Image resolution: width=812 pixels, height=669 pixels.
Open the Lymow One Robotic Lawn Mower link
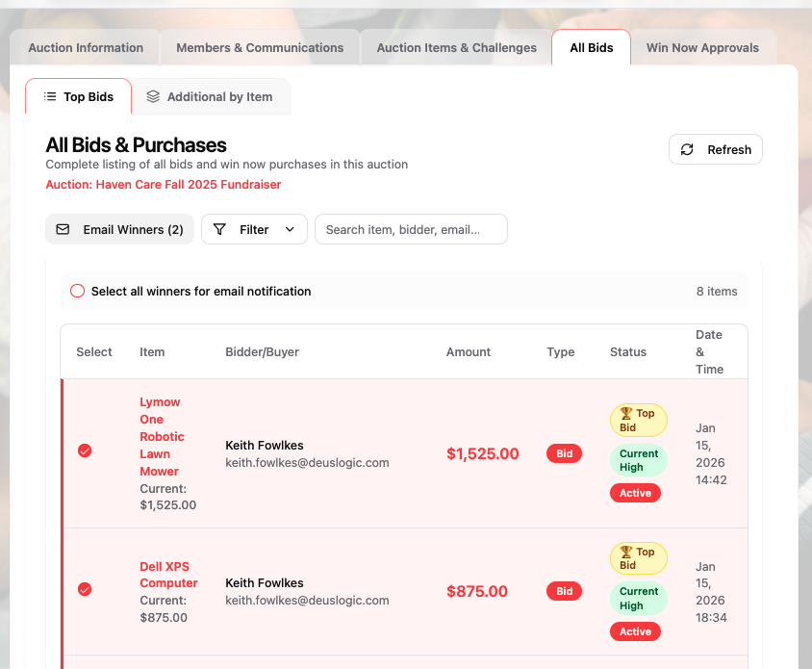tap(161, 436)
